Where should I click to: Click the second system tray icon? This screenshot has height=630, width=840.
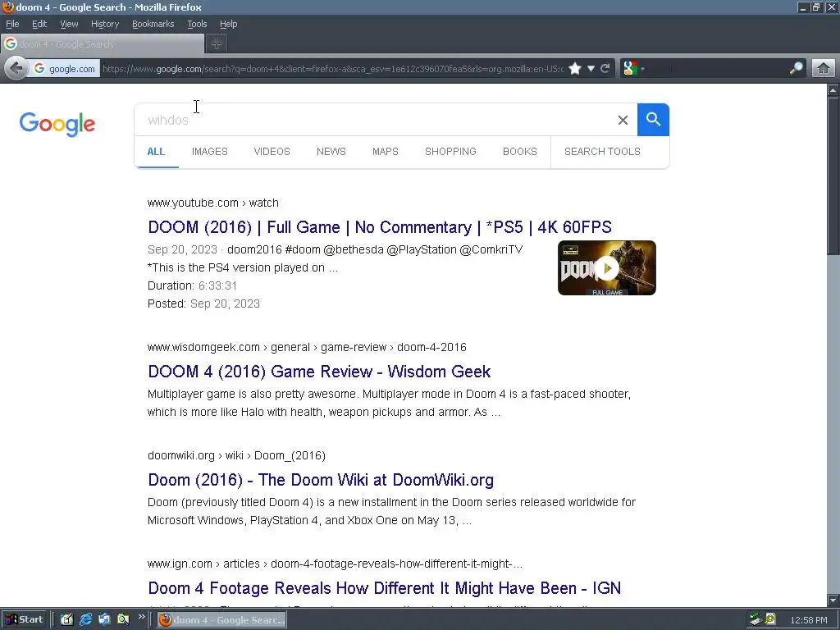pyautogui.click(x=770, y=620)
